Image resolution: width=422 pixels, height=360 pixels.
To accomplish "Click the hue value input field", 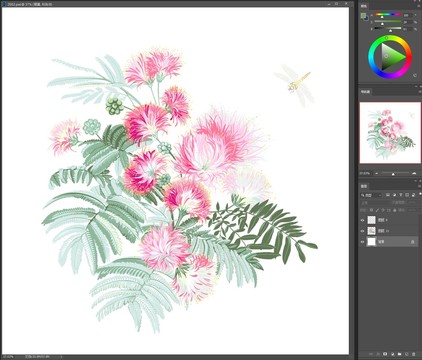I will click(x=408, y=15).
